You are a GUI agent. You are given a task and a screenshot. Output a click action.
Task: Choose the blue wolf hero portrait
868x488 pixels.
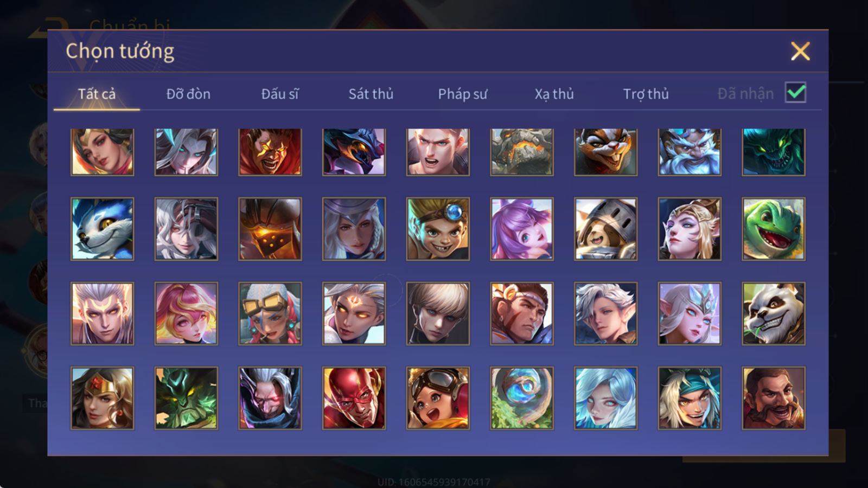click(102, 229)
